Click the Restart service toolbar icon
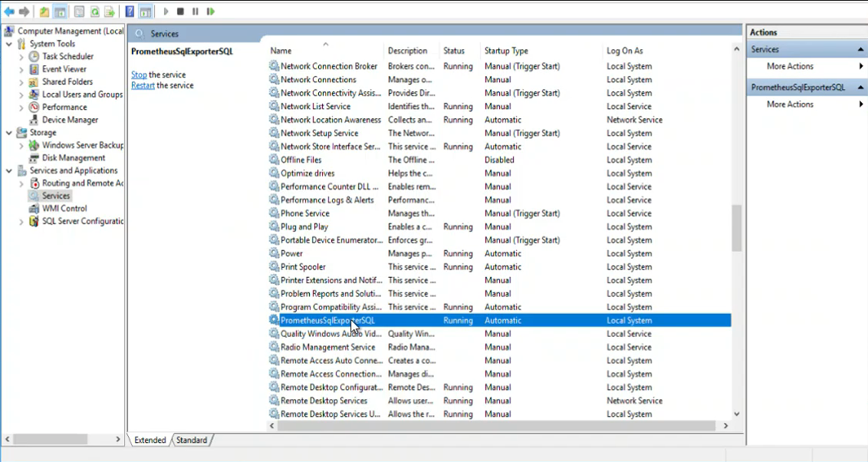 point(212,11)
